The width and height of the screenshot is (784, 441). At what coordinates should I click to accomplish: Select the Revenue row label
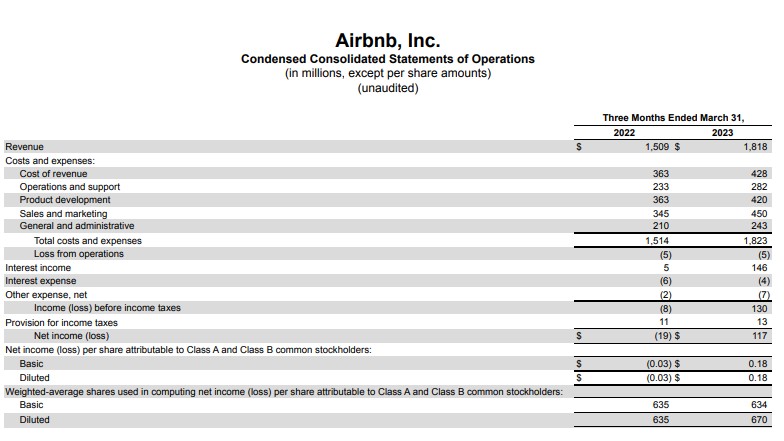tap(24, 147)
